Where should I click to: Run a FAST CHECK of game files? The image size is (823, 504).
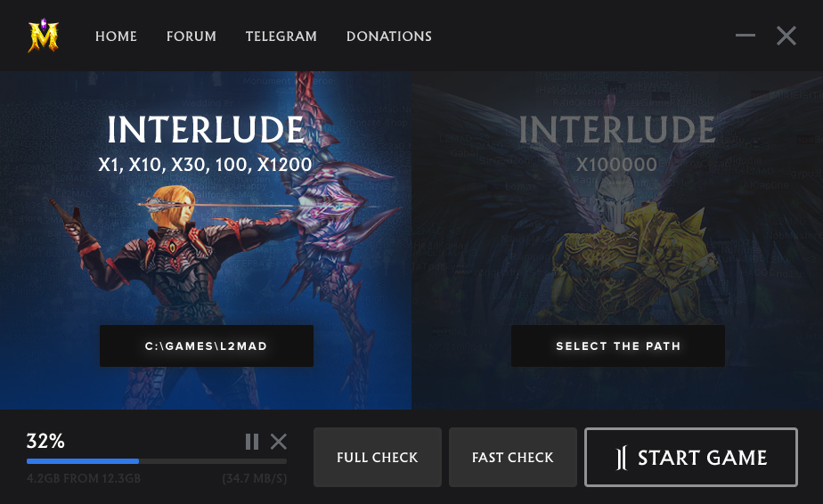[x=513, y=458]
